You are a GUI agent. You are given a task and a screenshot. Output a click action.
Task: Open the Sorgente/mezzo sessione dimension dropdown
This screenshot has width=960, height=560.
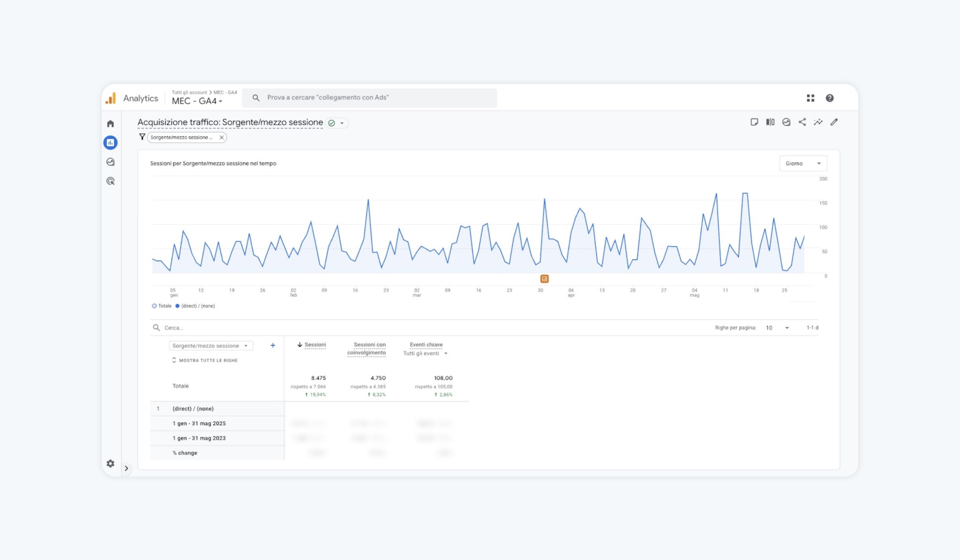211,346
